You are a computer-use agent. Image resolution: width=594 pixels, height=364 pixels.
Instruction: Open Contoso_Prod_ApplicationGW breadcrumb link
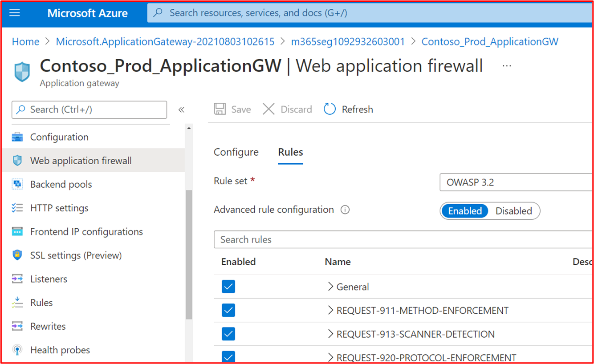pyautogui.click(x=490, y=42)
